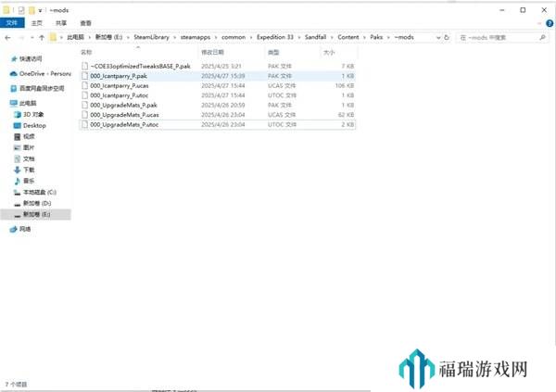Click the OneDrive cloud icon
556x392 pixels.
click(x=14, y=74)
